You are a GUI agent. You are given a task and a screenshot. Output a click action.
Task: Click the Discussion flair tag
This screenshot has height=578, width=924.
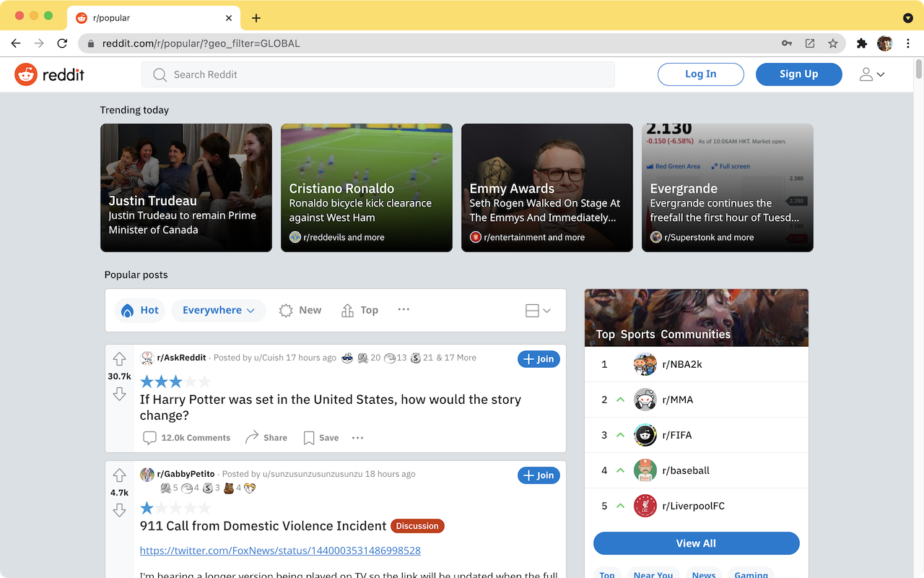point(417,526)
